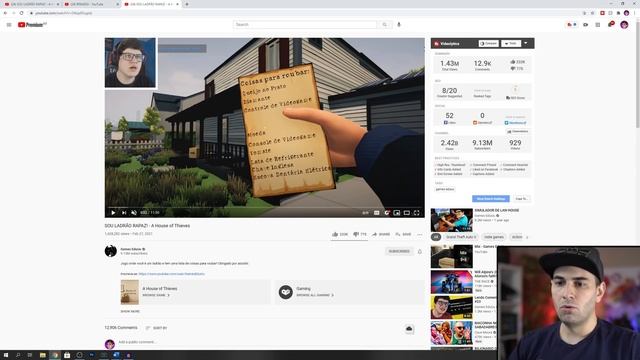Open the player settings gear
Screen dimensions: 640x360
pos(387,213)
